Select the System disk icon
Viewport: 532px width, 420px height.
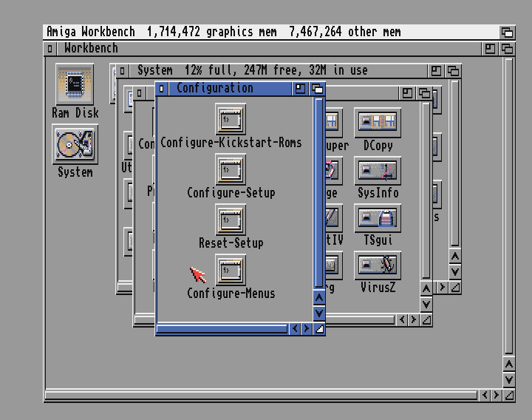click(x=75, y=144)
